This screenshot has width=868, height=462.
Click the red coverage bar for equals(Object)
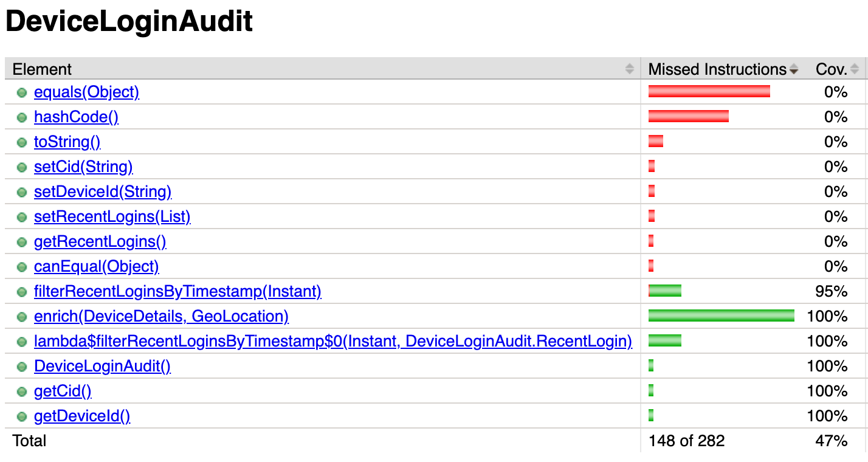tap(709, 92)
